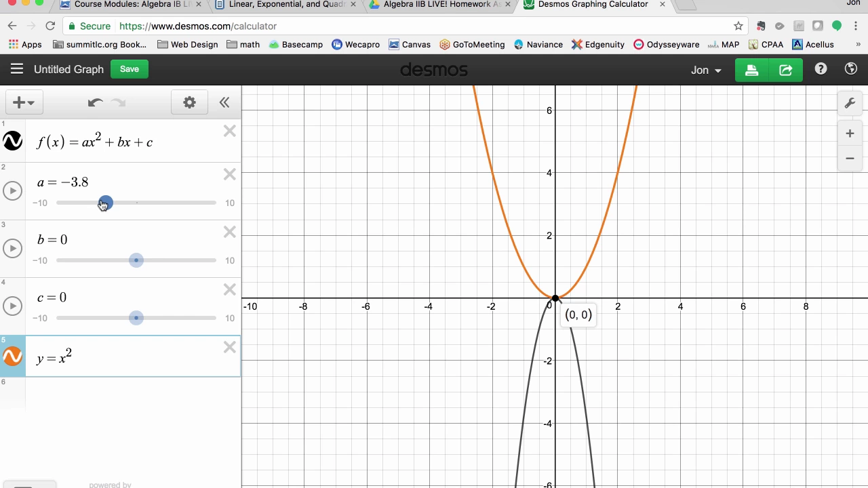The width and height of the screenshot is (868, 488).
Task: Click the green print graph icon
Action: pos(751,70)
